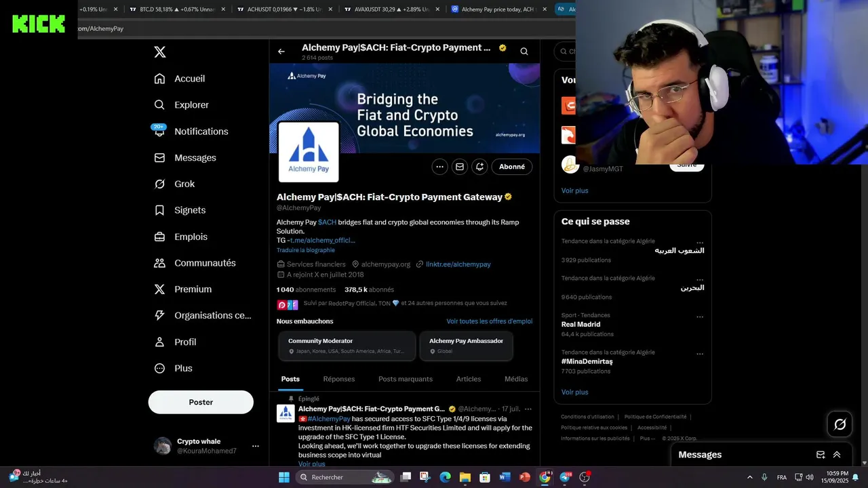The image size is (868, 488).
Task: Open linktr.ee/alchemypay link
Action: (458, 264)
